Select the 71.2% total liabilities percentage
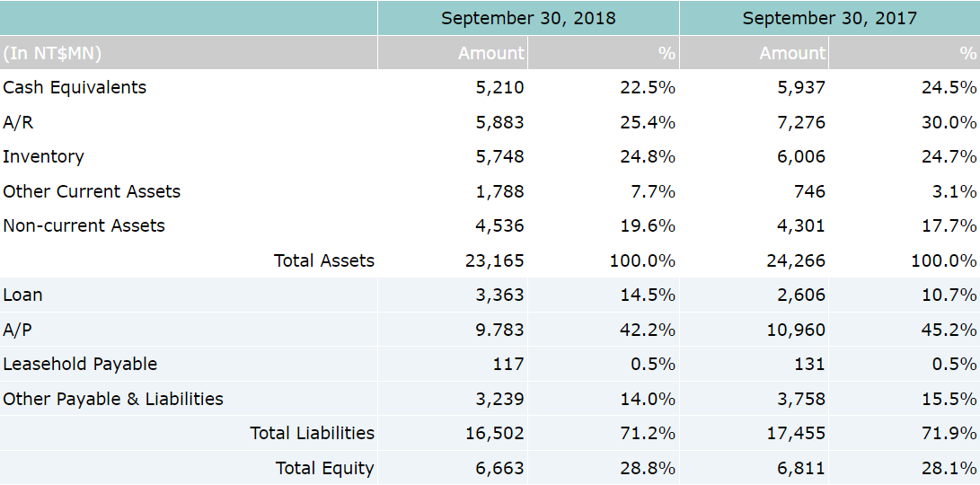The width and height of the screenshot is (980, 485). [648, 433]
